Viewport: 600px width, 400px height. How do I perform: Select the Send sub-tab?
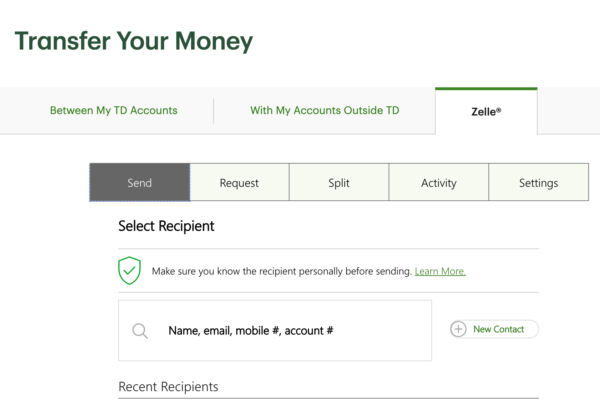click(x=139, y=183)
